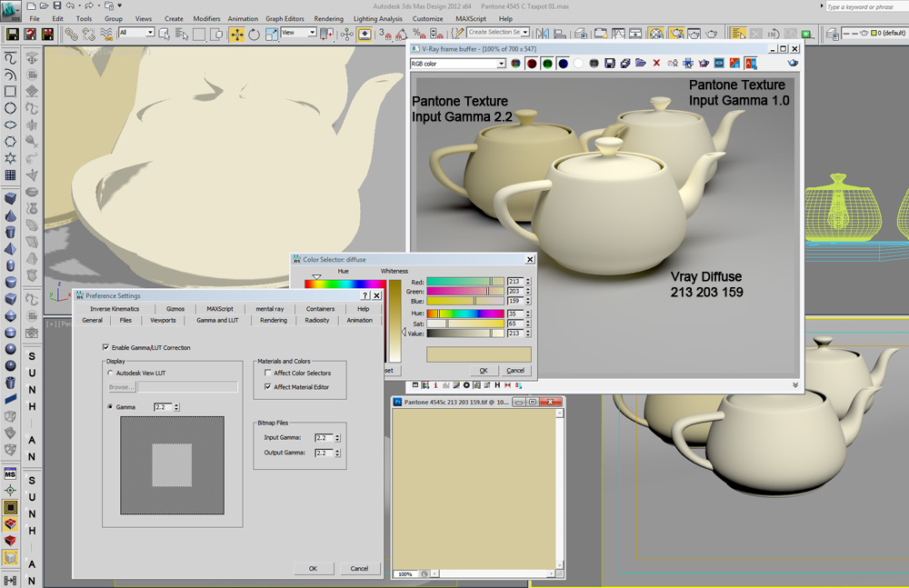
Task: Click the Mirror tool icon
Action: (x=542, y=35)
